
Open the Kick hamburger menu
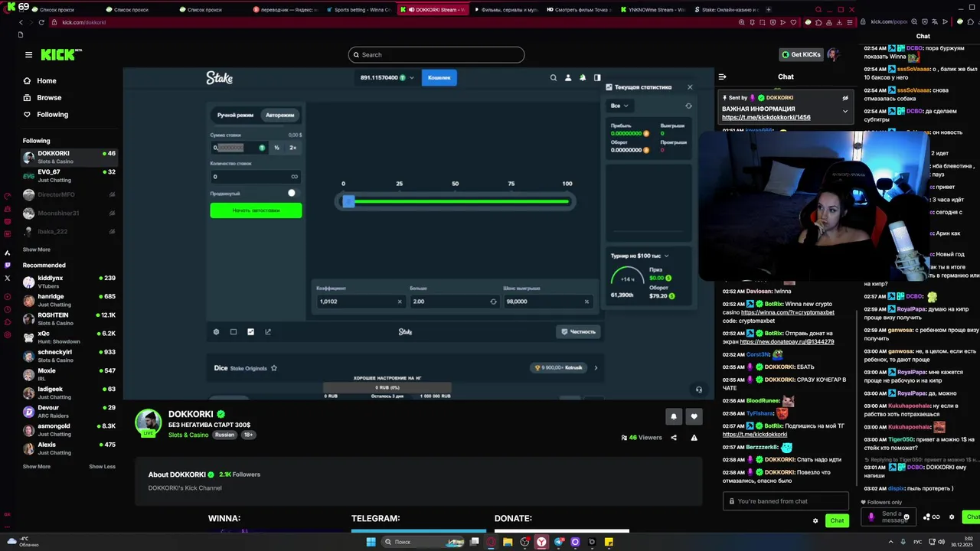[x=28, y=55]
